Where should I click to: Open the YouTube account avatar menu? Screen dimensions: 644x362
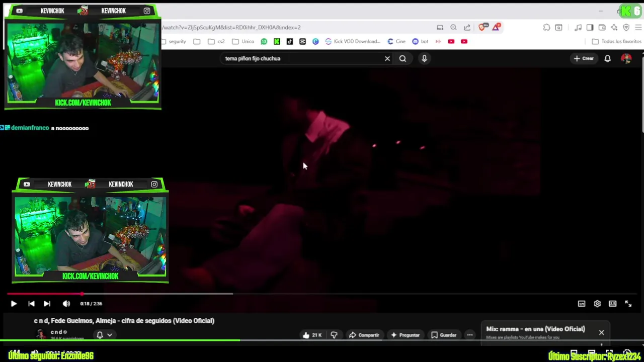[x=626, y=59]
